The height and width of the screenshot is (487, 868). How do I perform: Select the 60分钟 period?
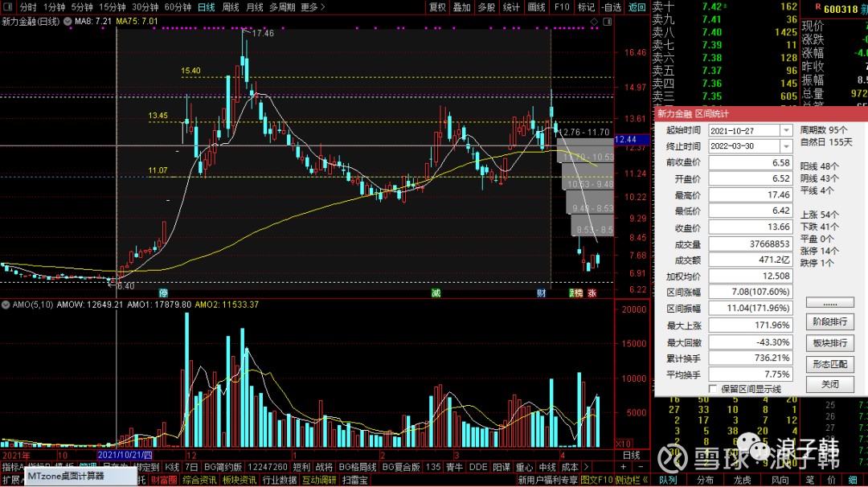click(x=178, y=7)
